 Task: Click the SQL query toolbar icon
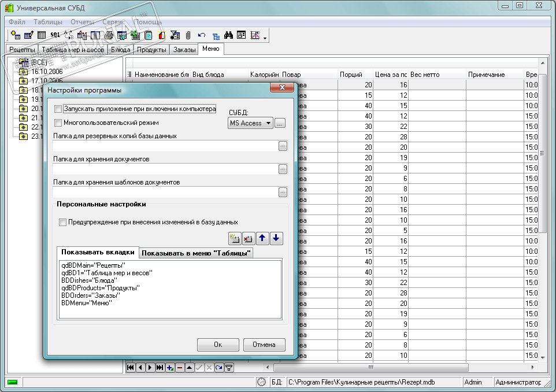click(x=55, y=35)
